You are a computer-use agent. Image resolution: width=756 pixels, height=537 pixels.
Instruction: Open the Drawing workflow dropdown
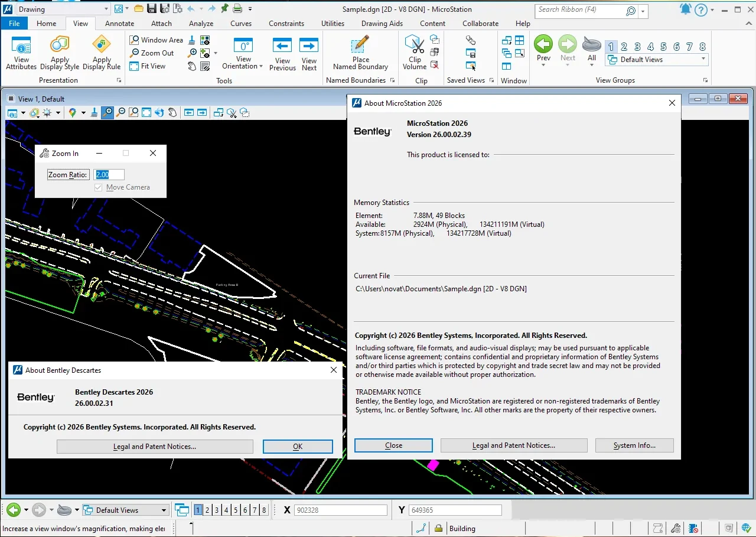(x=106, y=9)
